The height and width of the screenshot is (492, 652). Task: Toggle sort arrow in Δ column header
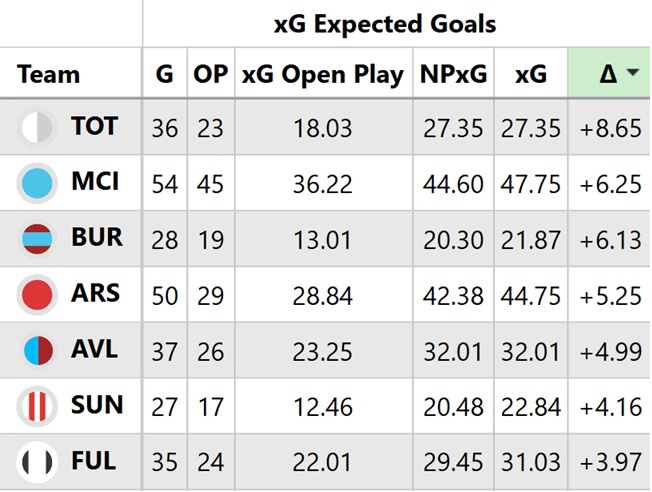[x=635, y=74]
